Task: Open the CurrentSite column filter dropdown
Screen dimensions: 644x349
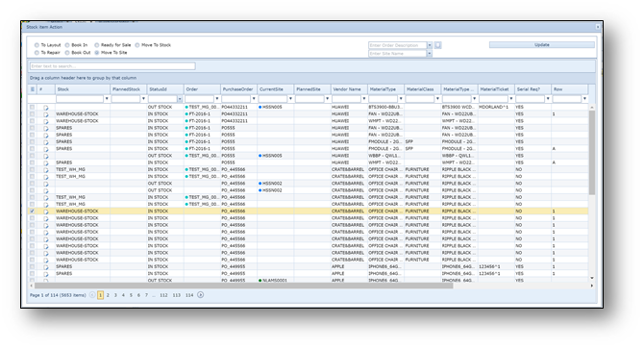Action: click(x=290, y=98)
